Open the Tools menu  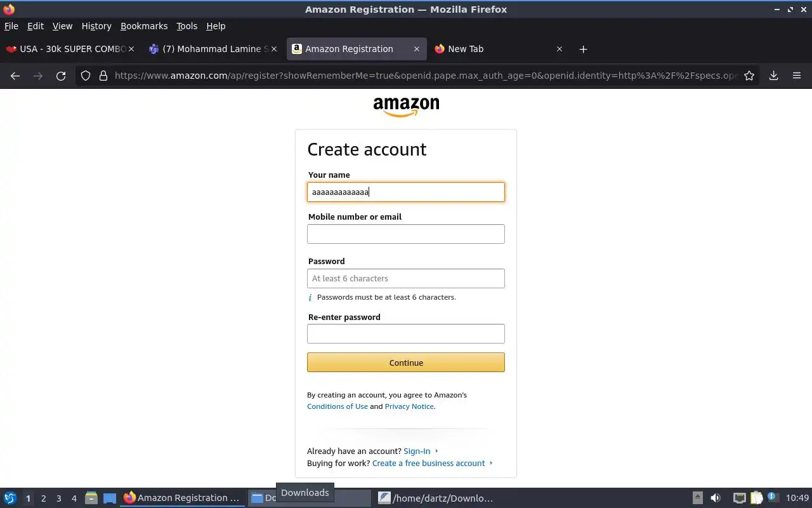click(187, 26)
